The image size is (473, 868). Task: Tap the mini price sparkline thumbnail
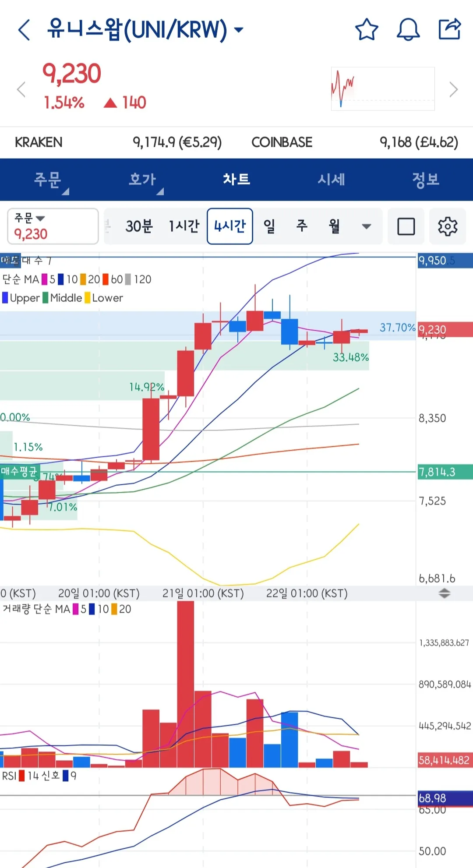[x=383, y=89]
